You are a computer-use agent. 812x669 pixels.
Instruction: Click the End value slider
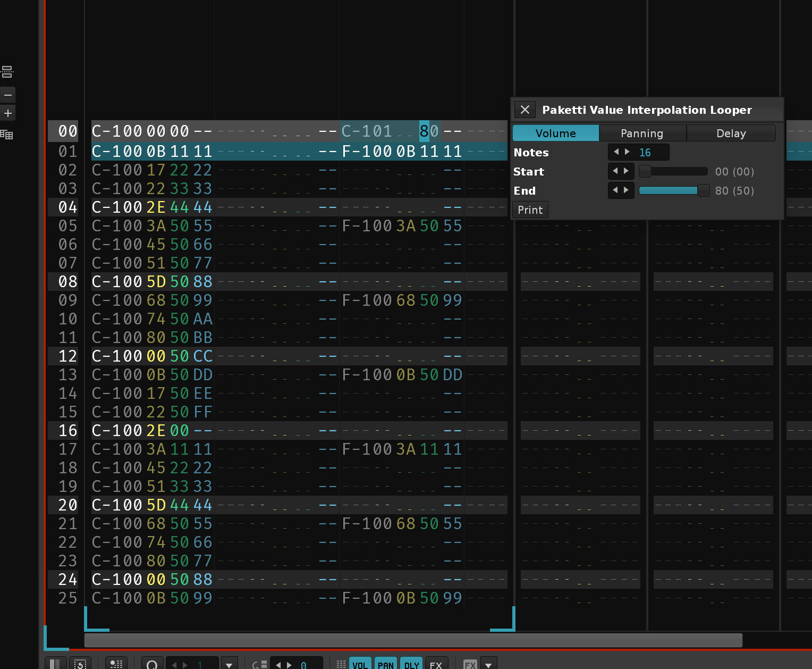pos(673,190)
